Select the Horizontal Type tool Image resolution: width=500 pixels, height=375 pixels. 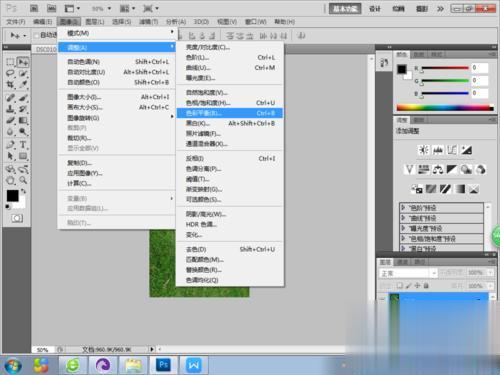click(23, 145)
